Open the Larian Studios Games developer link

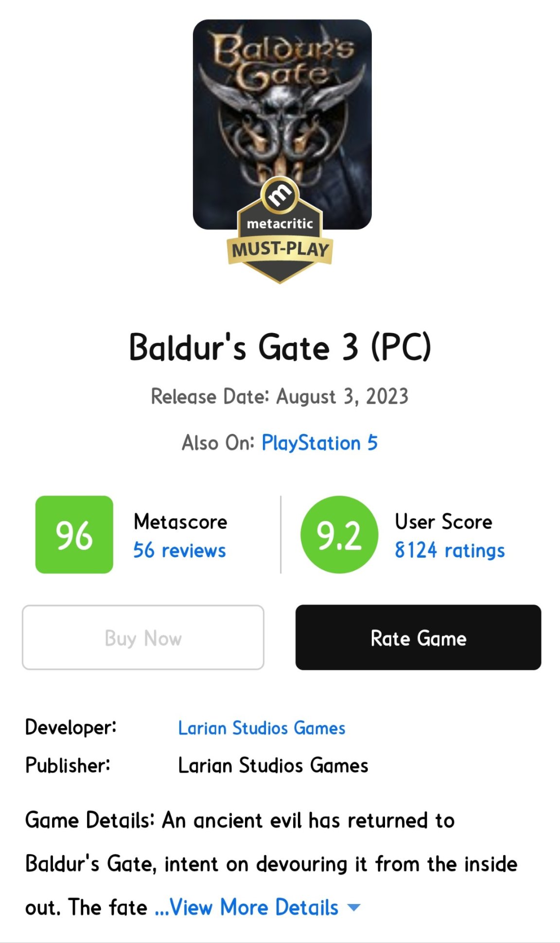point(262,728)
